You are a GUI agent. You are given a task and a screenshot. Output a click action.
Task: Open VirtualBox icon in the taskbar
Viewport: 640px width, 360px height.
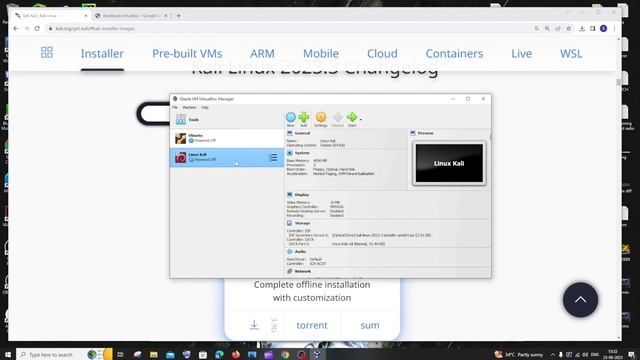pyautogui.click(x=318, y=354)
